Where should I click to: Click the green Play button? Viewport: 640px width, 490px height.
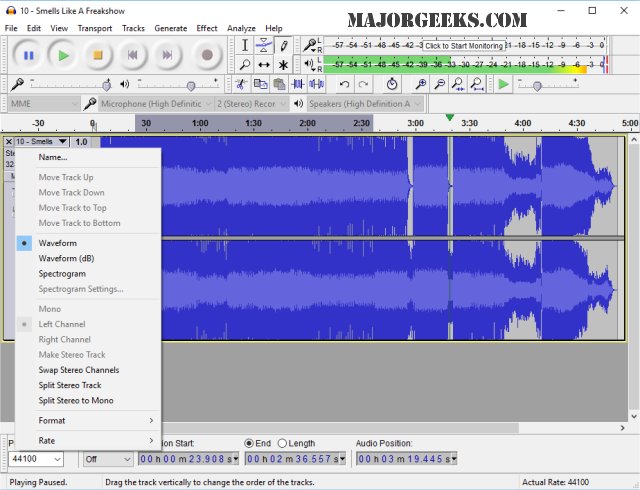pos(63,55)
